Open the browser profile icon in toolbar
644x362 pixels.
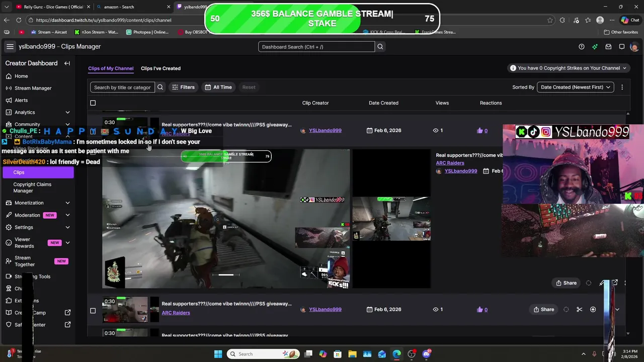600,20
